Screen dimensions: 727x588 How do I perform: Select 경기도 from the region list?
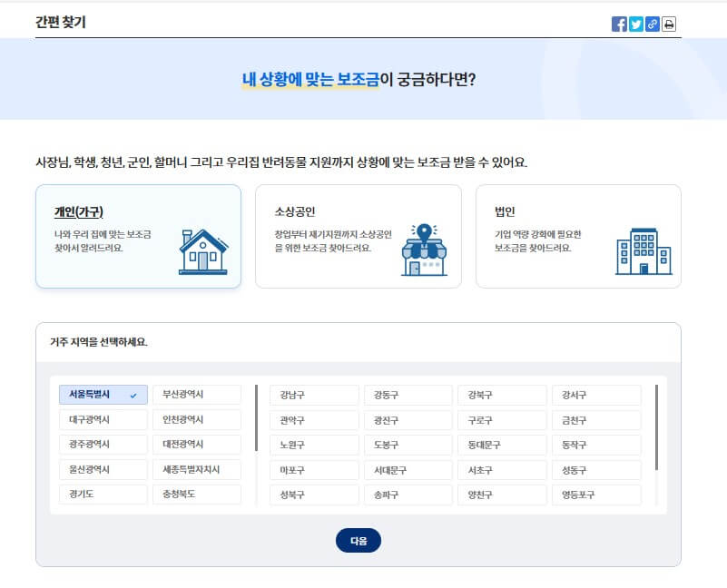[x=102, y=494]
